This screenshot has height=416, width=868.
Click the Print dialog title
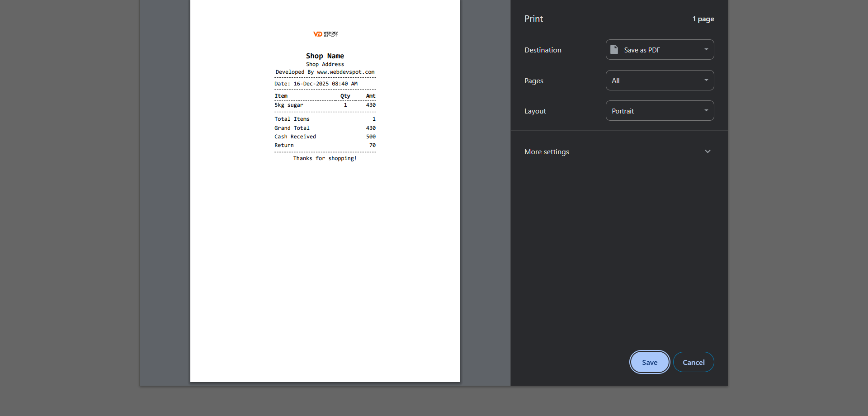tap(533, 19)
